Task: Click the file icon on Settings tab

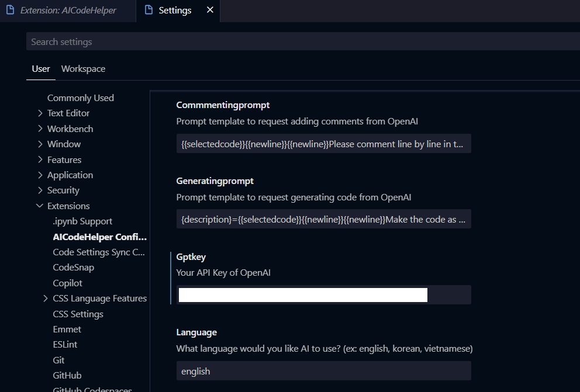Action: [x=149, y=10]
